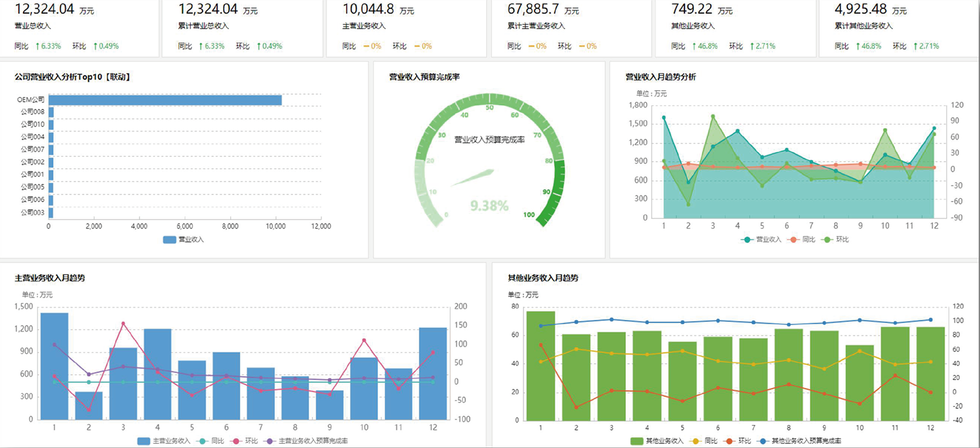Hide the 其他业务收入预算完成率 line via legend

tap(800, 441)
